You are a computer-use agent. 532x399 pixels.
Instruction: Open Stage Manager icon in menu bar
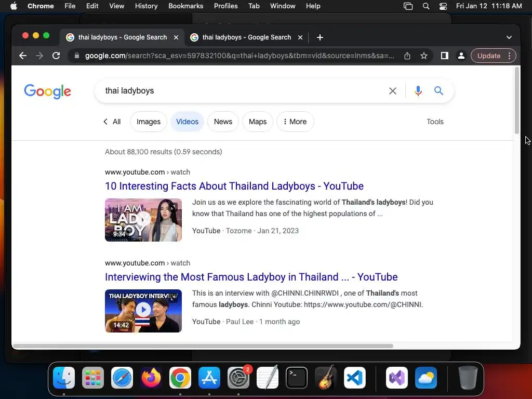[x=408, y=6]
